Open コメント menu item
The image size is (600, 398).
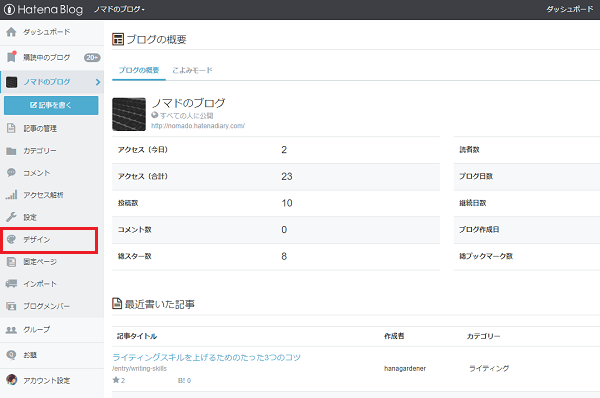pyautogui.click(x=52, y=173)
